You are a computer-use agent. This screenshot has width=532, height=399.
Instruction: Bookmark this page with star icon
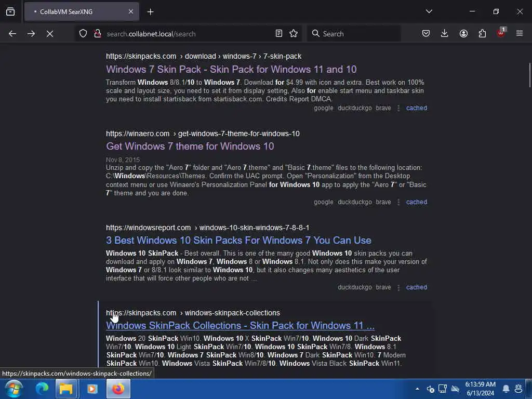(294, 34)
